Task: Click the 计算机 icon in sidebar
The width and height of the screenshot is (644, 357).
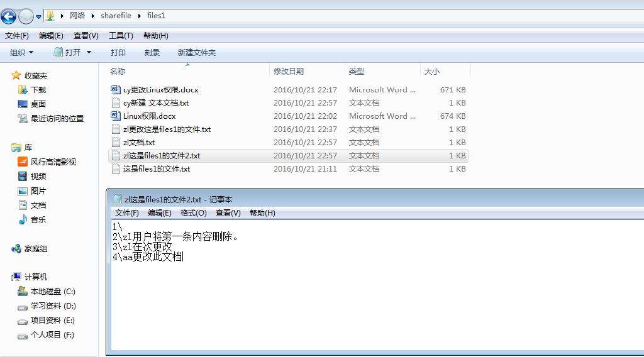Action: (x=16, y=277)
